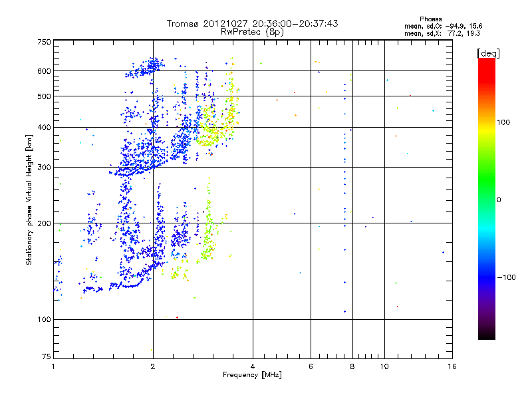Viewport: 532px width, 399px height.
Task: Click the x-axis '16' tick label
Action: point(452,366)
